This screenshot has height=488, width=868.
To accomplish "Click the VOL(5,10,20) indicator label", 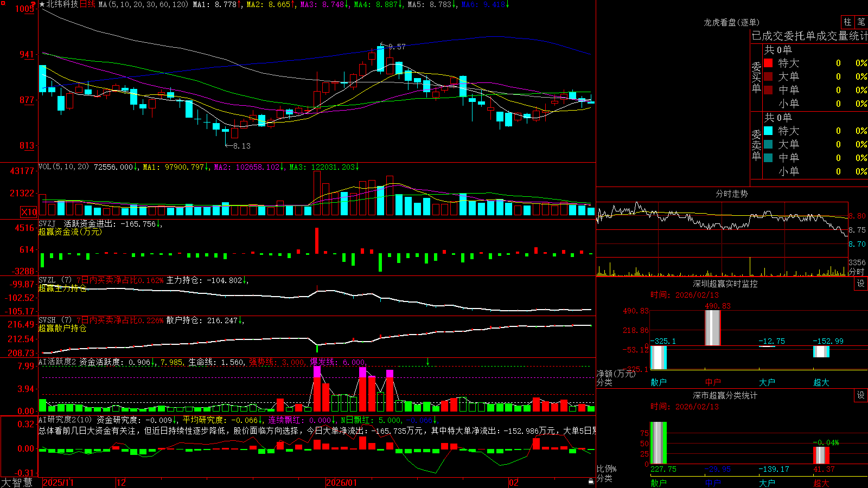I will (x=63, y=167).
